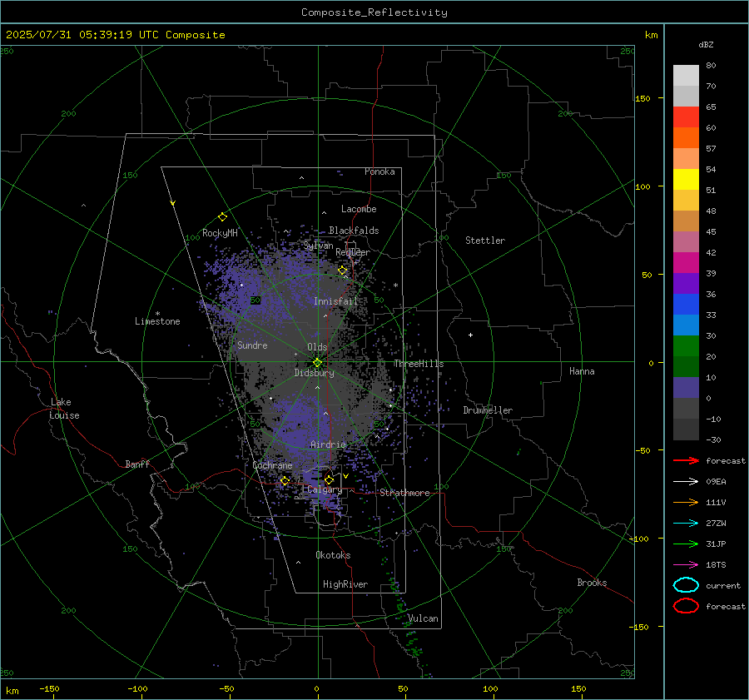Click the cyan current ellipse icon
The height and width of the screenshot is (700, 749).
click(x=686, y=585)
